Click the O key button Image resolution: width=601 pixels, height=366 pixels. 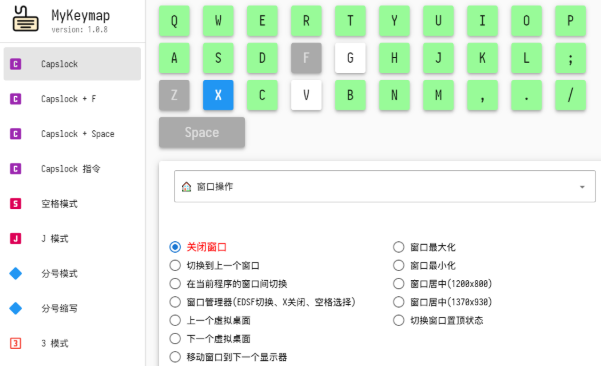pyautogui.click(x=527, y=21)
